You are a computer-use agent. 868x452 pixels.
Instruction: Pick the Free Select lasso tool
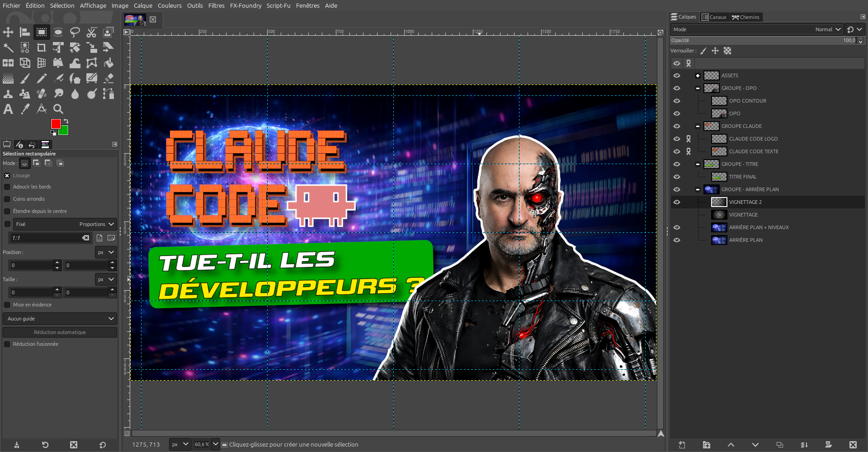(x=75, y=32)
